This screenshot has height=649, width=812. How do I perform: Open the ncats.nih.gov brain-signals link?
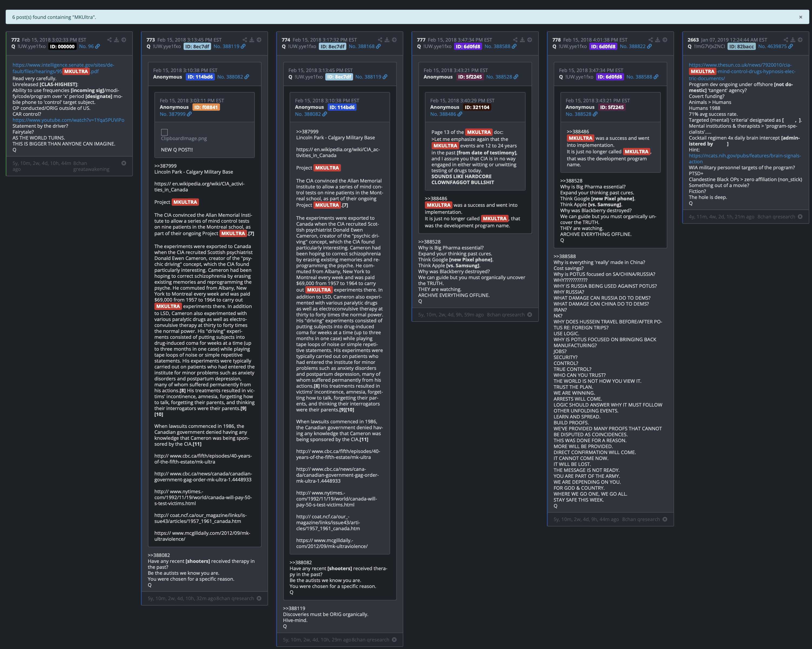[x=745, y=158]
